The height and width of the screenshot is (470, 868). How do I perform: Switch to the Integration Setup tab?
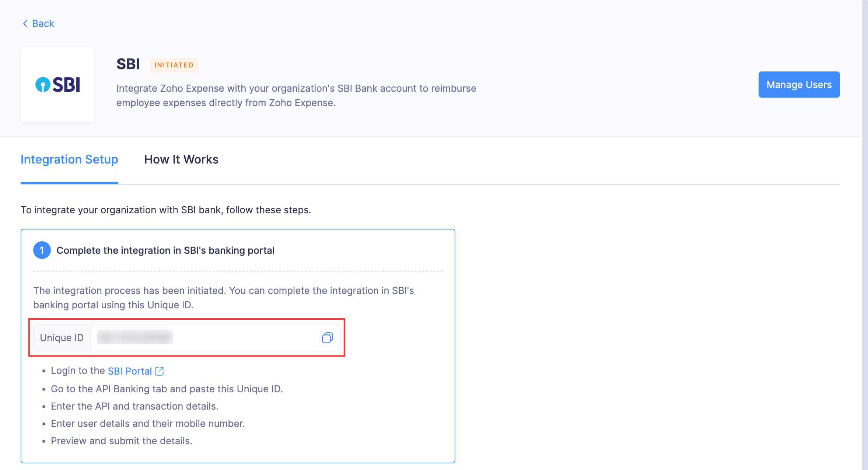(69, 159)
